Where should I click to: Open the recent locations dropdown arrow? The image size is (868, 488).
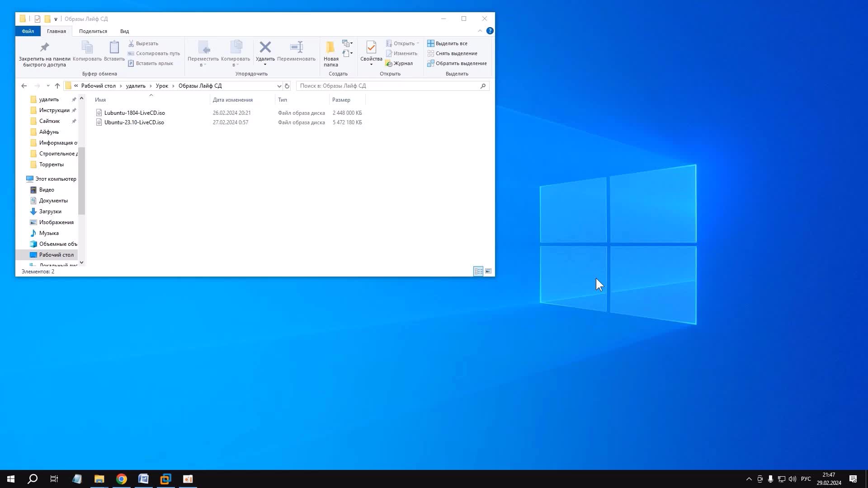tap(48, 86)
